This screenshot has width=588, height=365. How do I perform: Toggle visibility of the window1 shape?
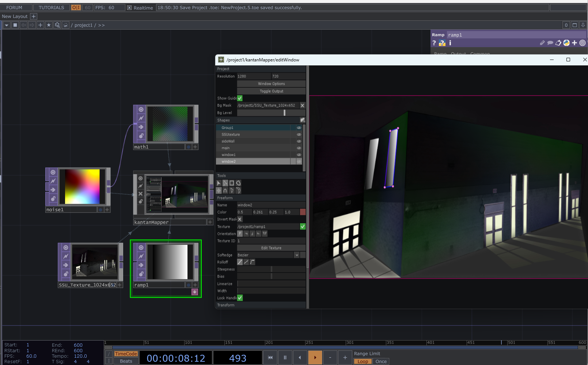(299, 155)
